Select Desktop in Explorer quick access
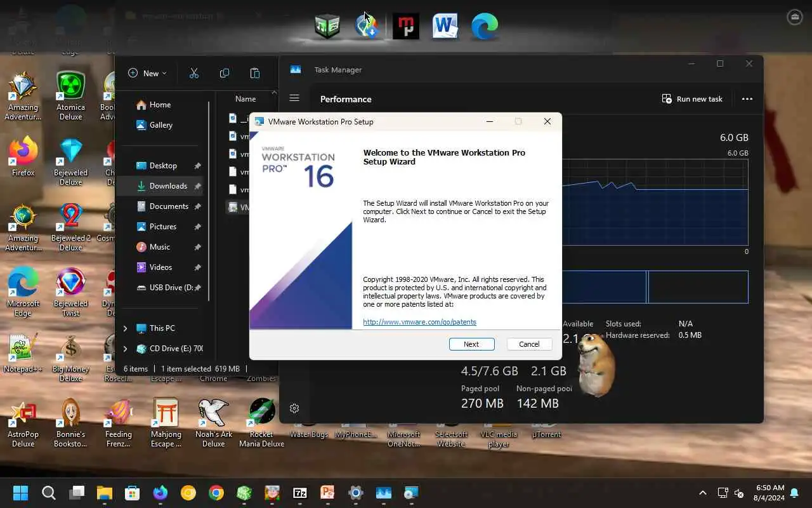 click(163, 166)
